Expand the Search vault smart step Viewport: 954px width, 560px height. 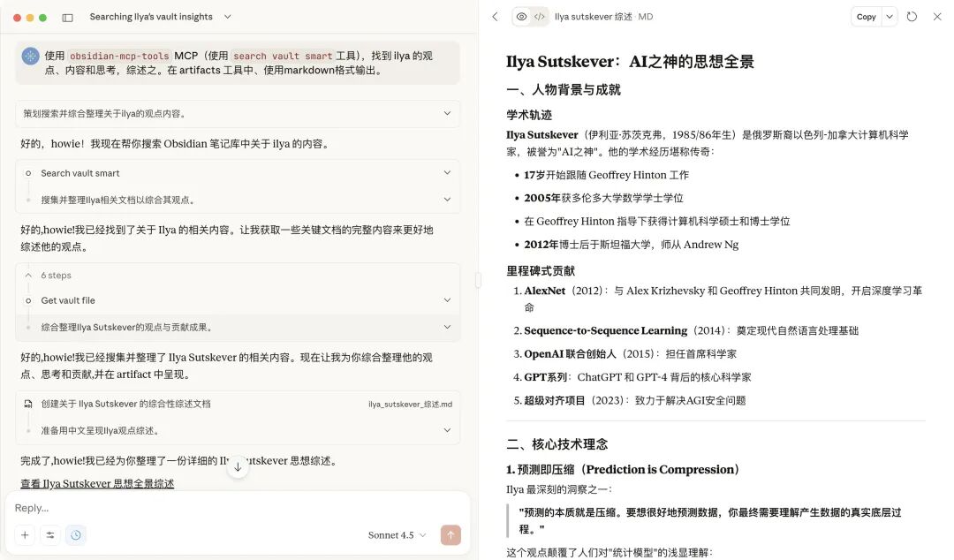point(238,173)
